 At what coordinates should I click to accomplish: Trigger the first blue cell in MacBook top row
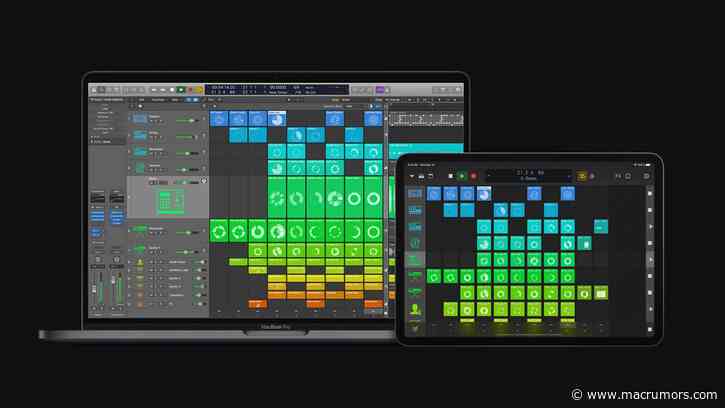(219, 119)
